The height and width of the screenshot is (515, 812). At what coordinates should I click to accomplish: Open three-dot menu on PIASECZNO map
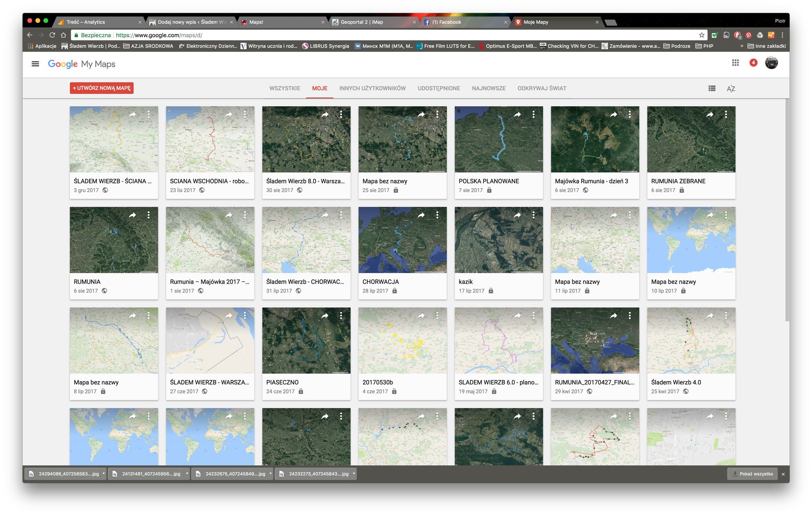click(341, 316)
